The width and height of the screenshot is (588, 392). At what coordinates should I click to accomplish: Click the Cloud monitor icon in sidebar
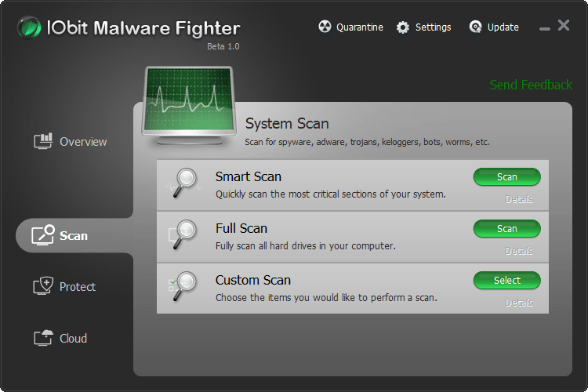(43, 338)
